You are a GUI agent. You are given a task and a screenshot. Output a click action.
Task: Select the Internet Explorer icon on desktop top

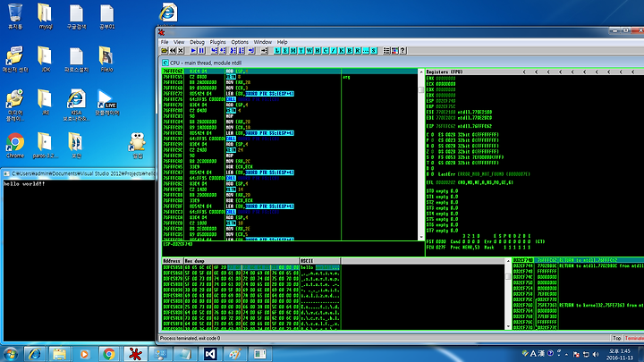(x=168, y=13)
